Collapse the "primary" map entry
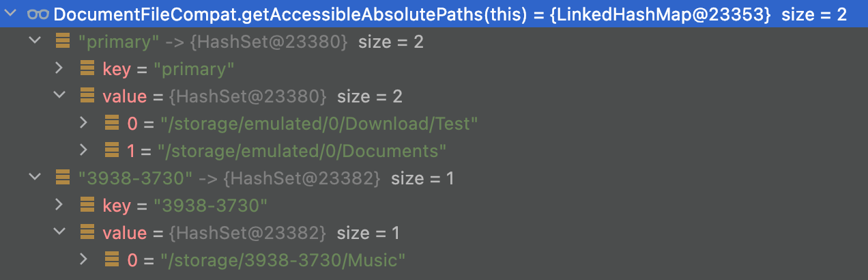 [34, 42]
